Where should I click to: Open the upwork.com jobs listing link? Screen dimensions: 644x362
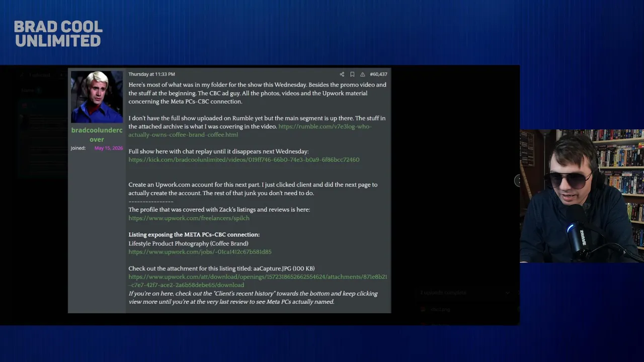(x=200, y=252)
